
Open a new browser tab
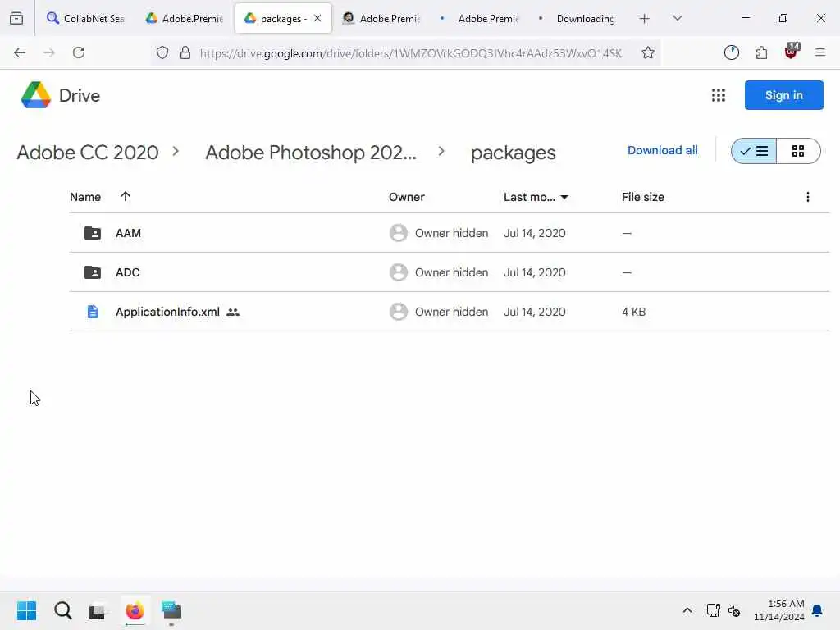[645, 19]
